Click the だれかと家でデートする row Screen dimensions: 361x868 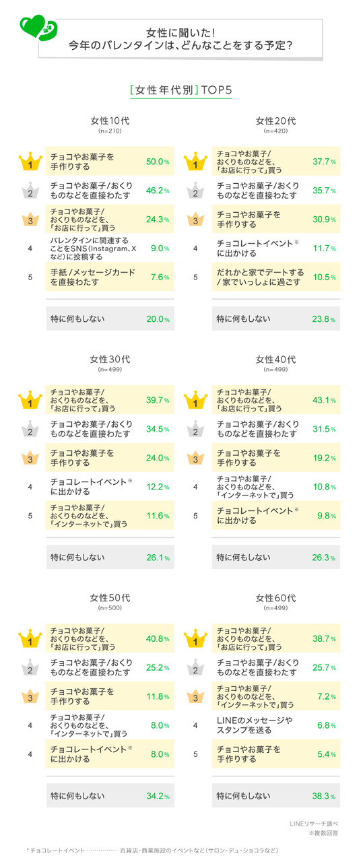(277, 277)
